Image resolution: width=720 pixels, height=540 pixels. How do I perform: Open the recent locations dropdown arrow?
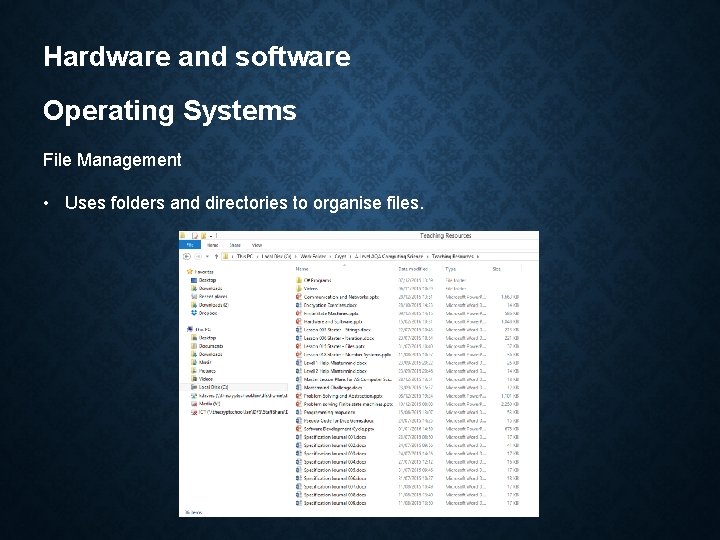point(208,257)
